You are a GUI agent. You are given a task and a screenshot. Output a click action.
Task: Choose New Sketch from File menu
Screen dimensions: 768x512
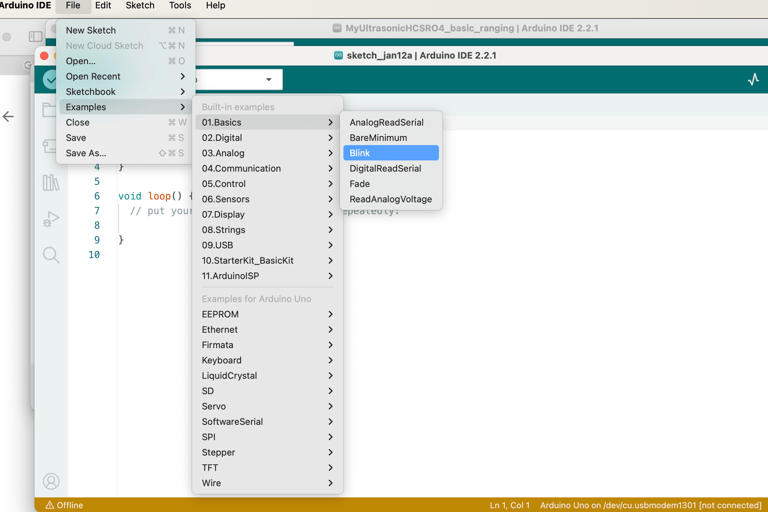click(x=125, y=30)
